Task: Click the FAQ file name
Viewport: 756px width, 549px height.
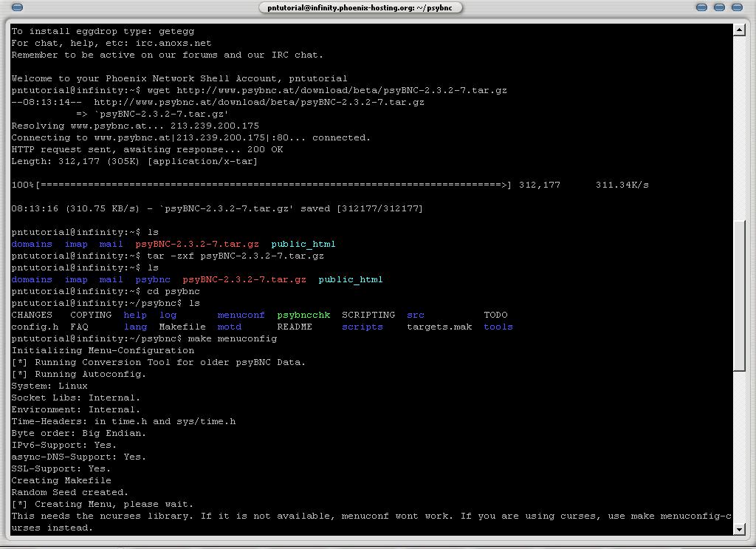Action: coord(79,327)
